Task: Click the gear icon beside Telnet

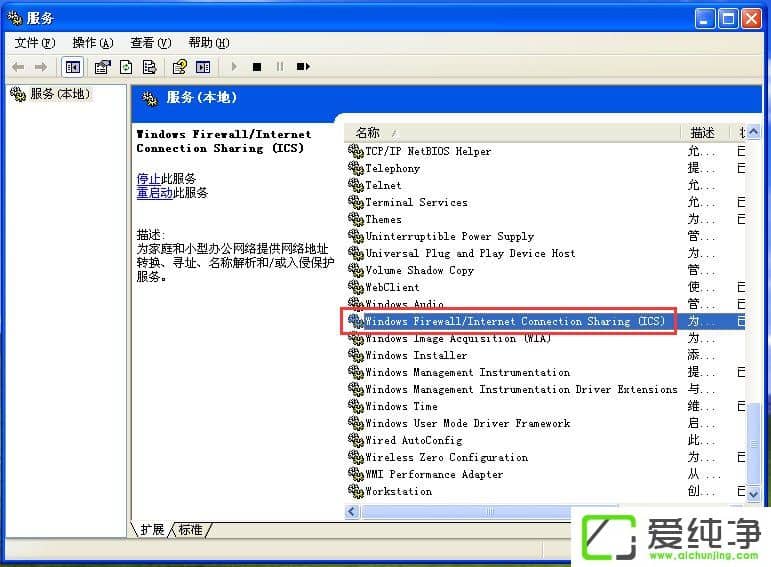Action: [x=356, y=185]
